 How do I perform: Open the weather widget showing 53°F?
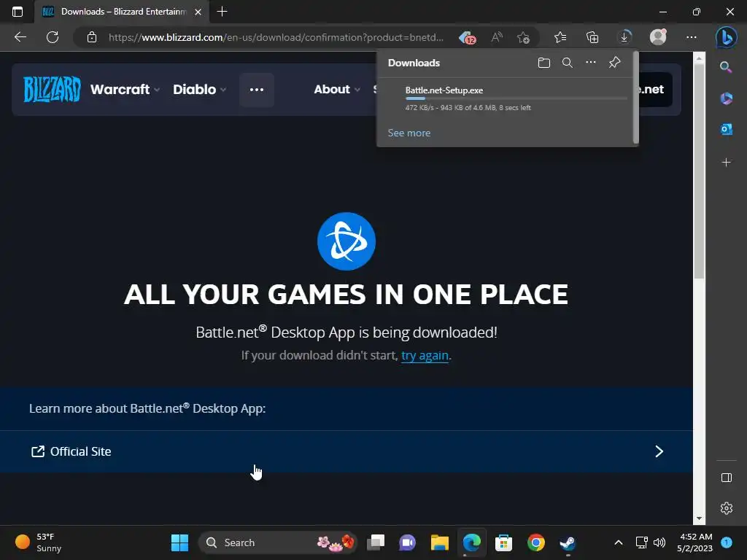tap(39, 542)
